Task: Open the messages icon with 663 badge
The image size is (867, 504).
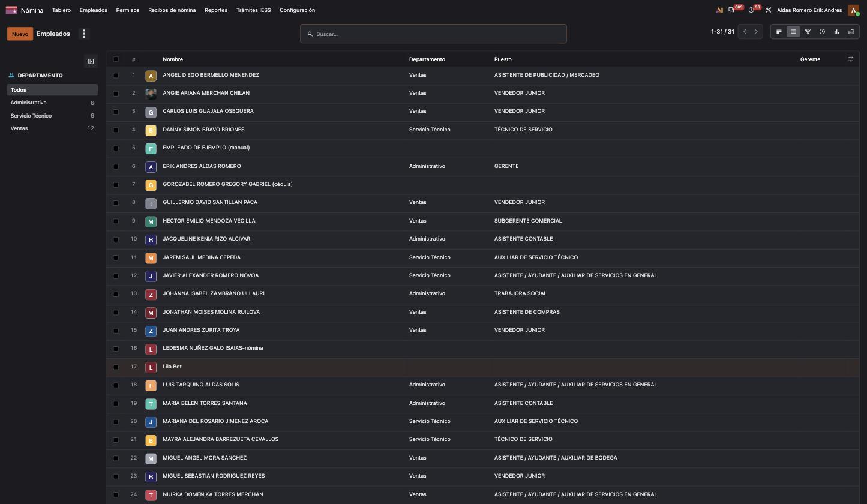Action: (731, 10)
